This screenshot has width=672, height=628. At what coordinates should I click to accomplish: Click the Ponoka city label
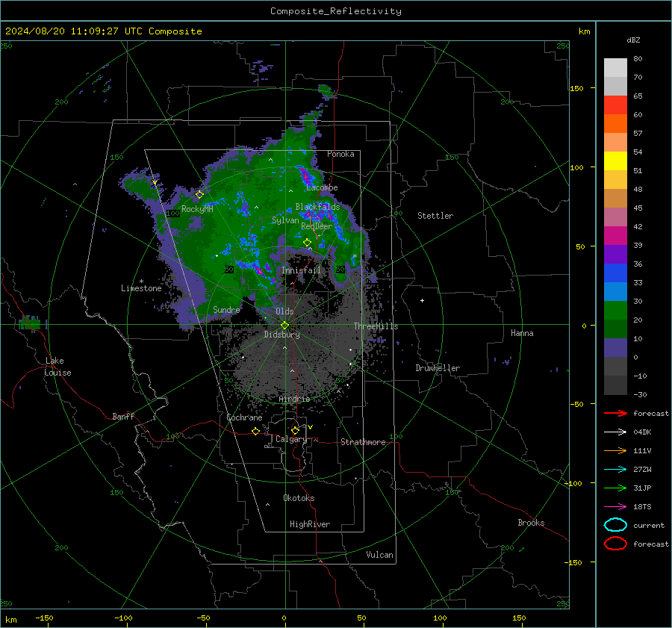pos(340,154)
